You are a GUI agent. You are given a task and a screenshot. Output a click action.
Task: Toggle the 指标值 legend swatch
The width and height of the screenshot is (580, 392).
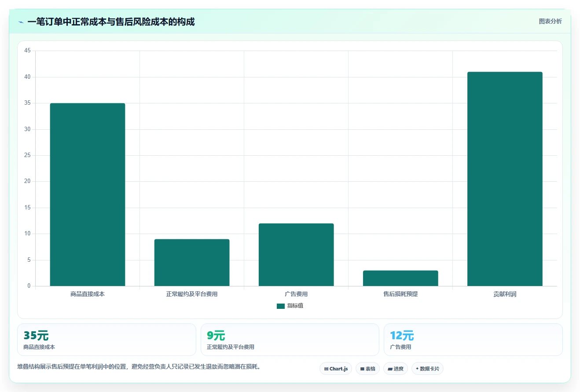[x=281, y=306]
